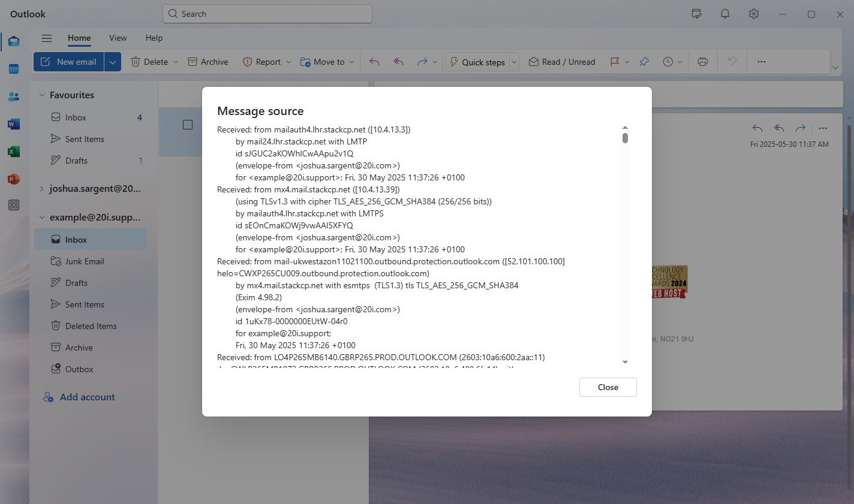Click Read / Unread button
This screenshot has width=854, height=504.
(x=562, y=62)
